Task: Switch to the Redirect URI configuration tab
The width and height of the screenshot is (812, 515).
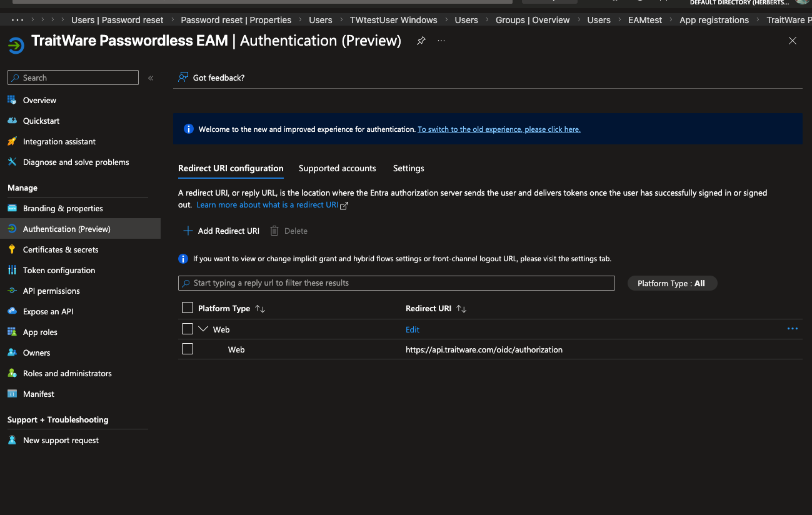Action: point(231,168)
